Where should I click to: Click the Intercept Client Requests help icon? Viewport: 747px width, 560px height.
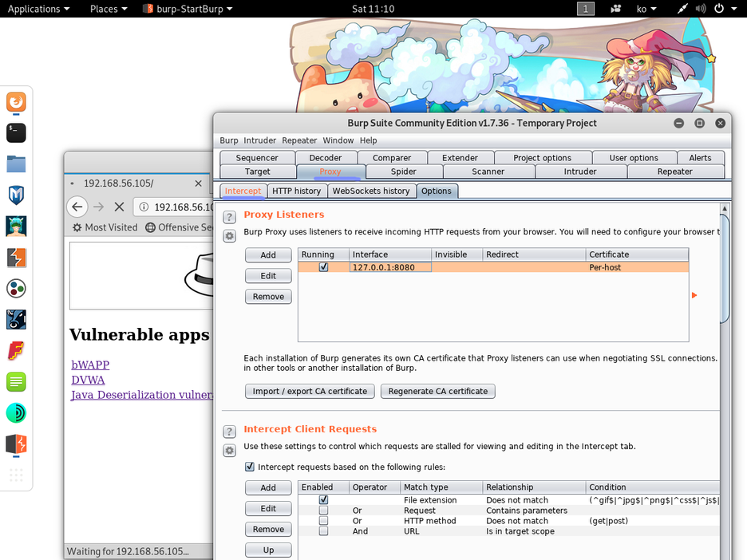pos(229,432)
